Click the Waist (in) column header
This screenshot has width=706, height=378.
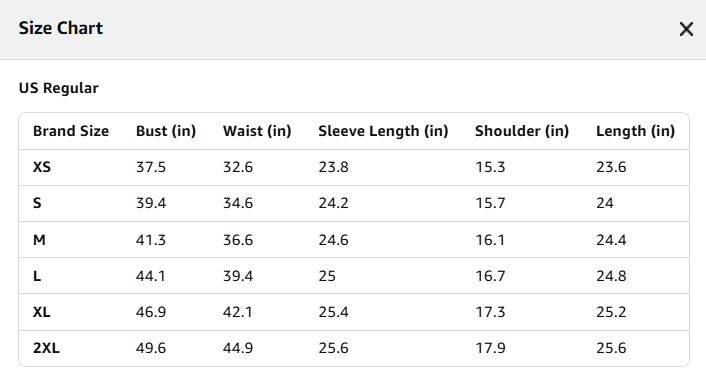257,131
